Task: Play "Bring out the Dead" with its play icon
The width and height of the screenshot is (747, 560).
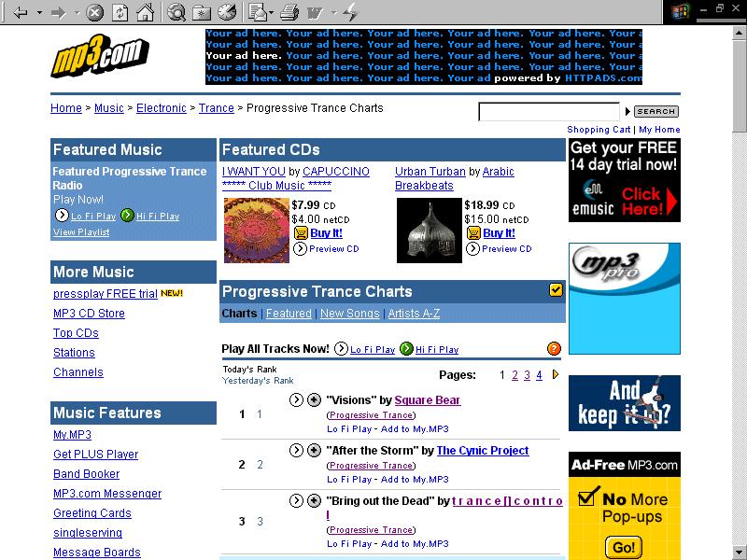Action: tap(296, 500)
